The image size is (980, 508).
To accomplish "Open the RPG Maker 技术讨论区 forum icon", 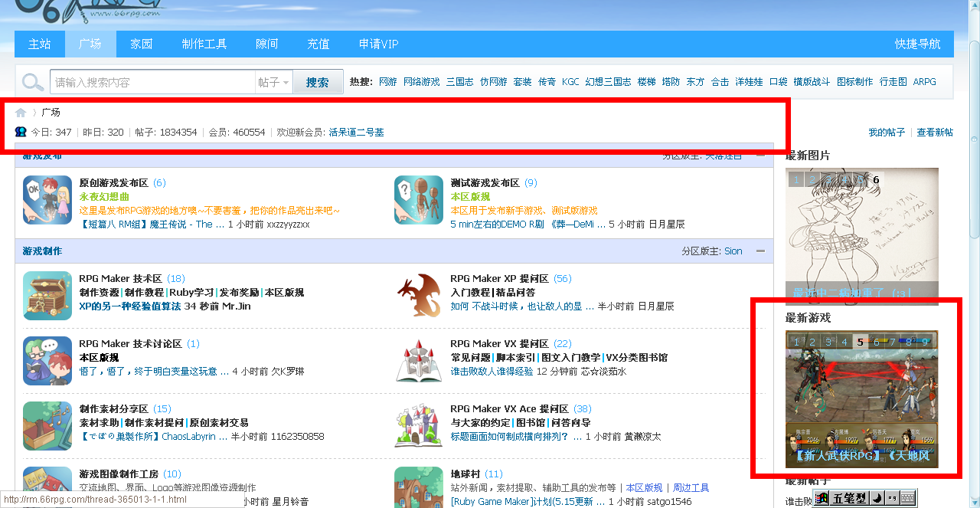I will (x=47, y=361).
